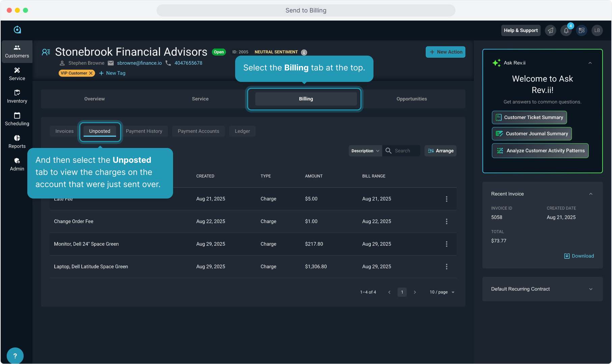
Task: Remove the VIP Customer tag
Action: tap(91, 73)
